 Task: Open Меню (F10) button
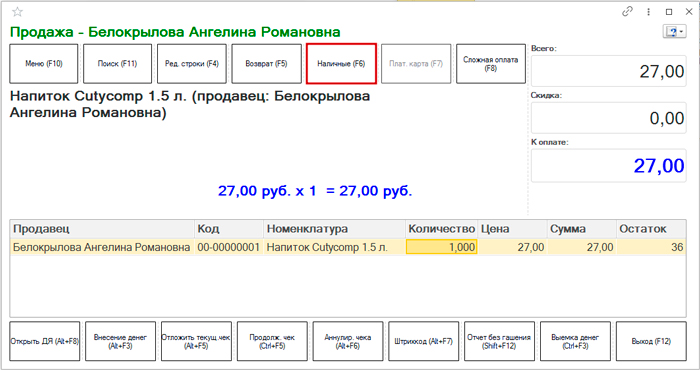44,63
